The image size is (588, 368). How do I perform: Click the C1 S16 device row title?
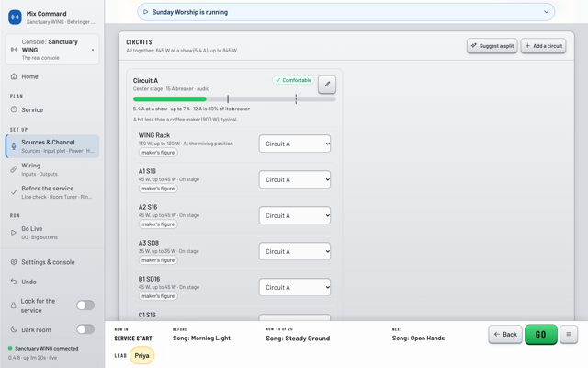coord(147,315)
